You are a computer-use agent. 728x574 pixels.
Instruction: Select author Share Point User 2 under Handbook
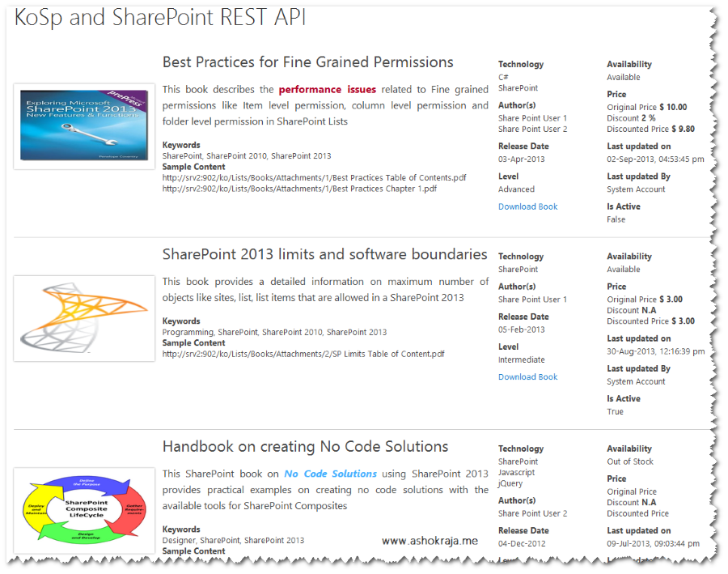coord(533,512)
